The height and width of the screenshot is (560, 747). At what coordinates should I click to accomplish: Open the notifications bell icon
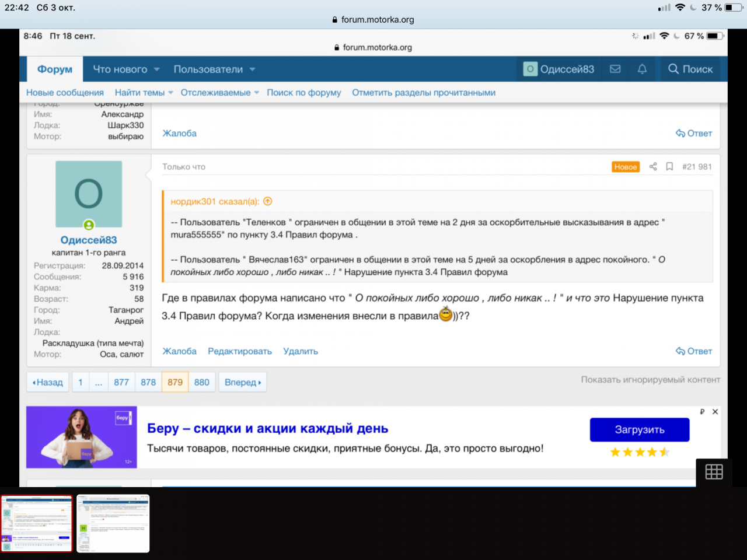[x=642, y=69]
